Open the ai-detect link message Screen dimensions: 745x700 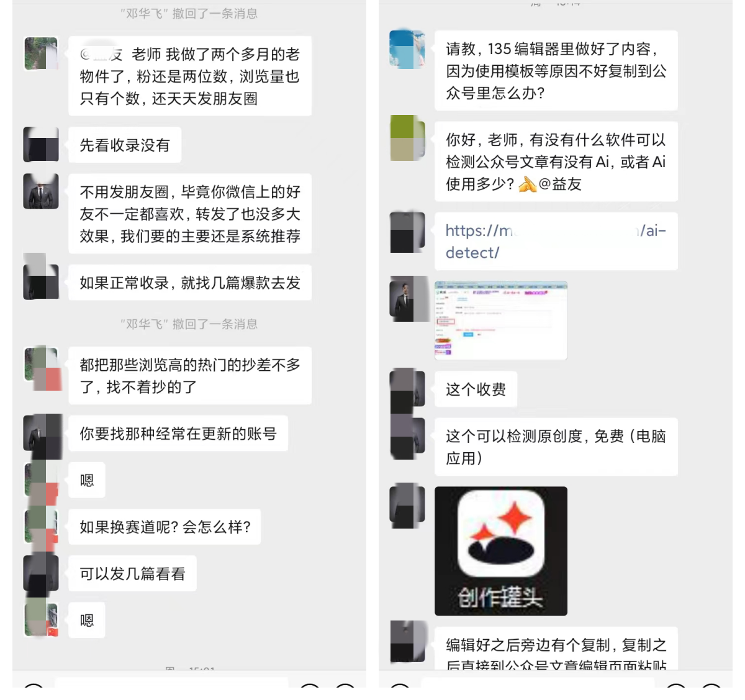556,241
